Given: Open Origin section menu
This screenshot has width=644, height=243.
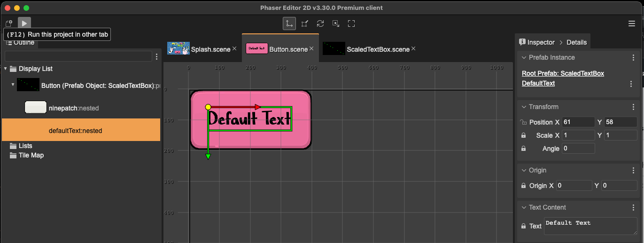Looking at the screenshot, I should [x=633, y=170].
